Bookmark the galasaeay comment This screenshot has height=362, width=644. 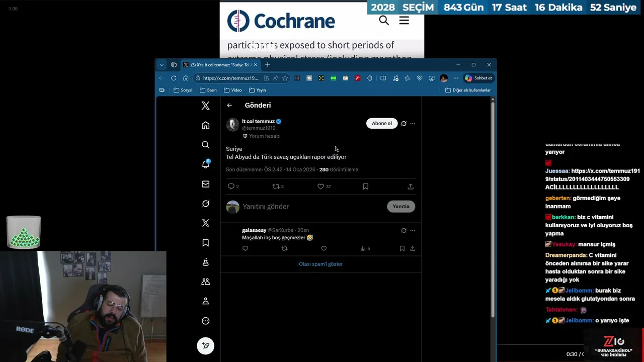402,248
